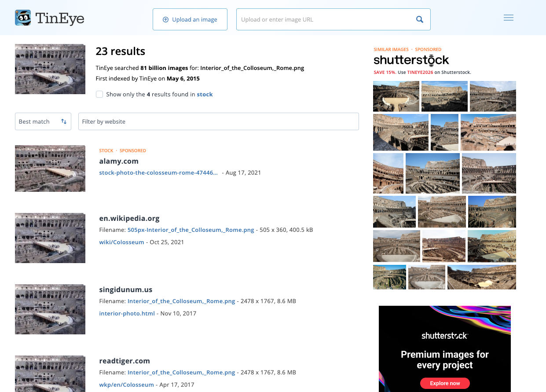Click the Filter by website field
The width and height of the screenshot is (546, 392).
218,121
